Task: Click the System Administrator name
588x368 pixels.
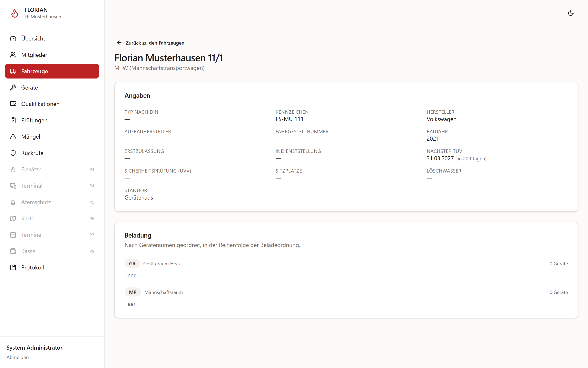Action: pos(35,348)
